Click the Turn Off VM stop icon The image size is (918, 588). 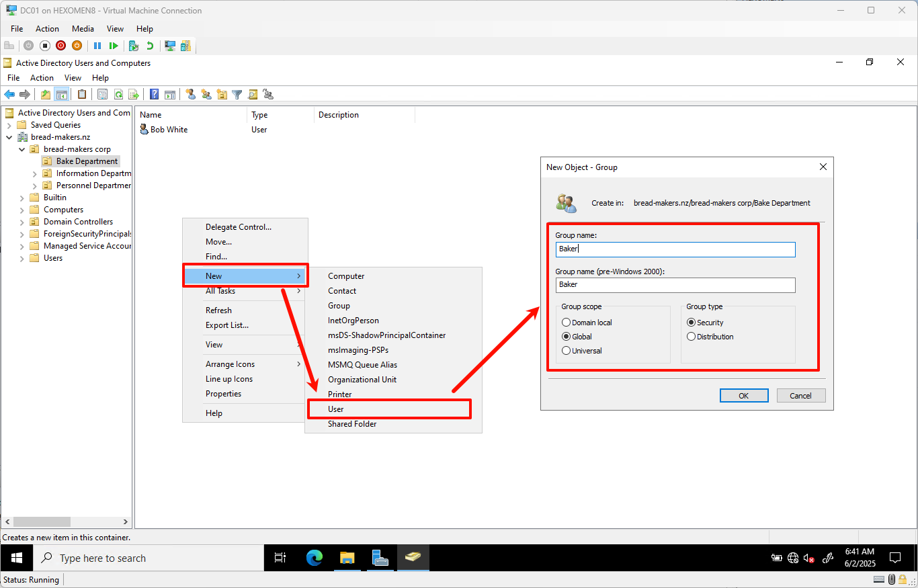(45, 46)
